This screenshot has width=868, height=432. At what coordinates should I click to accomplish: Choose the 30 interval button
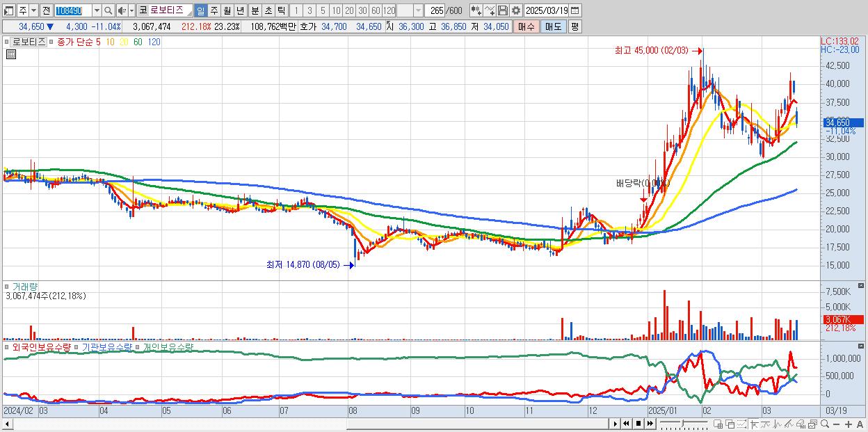pos(362,11)
